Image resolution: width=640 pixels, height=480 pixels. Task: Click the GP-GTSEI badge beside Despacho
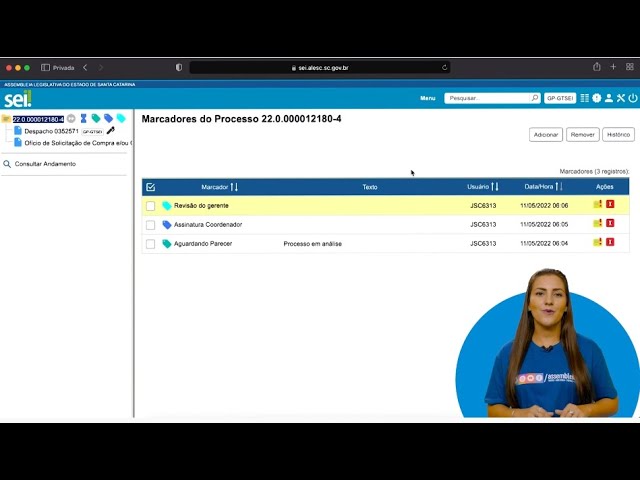coord(92,131)
